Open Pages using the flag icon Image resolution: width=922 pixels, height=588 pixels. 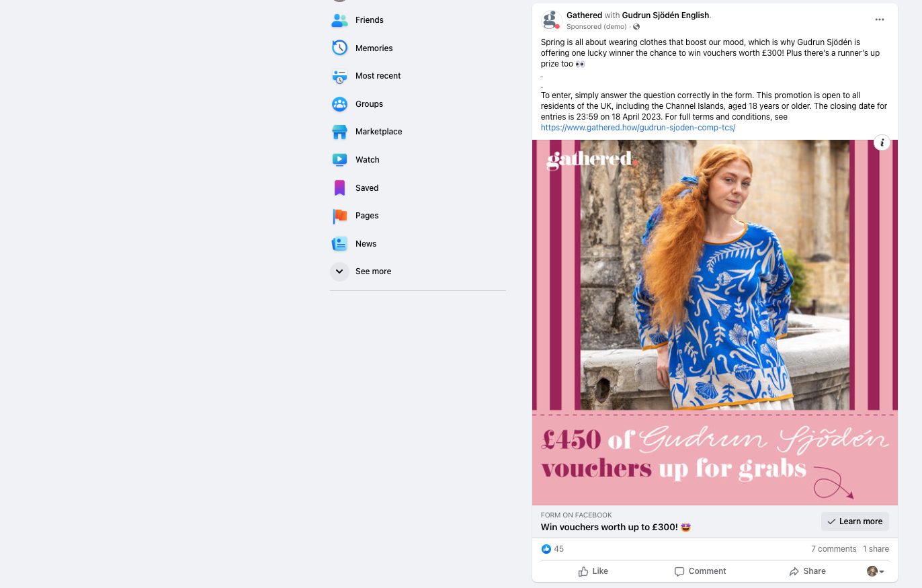[x=339, y=216]
